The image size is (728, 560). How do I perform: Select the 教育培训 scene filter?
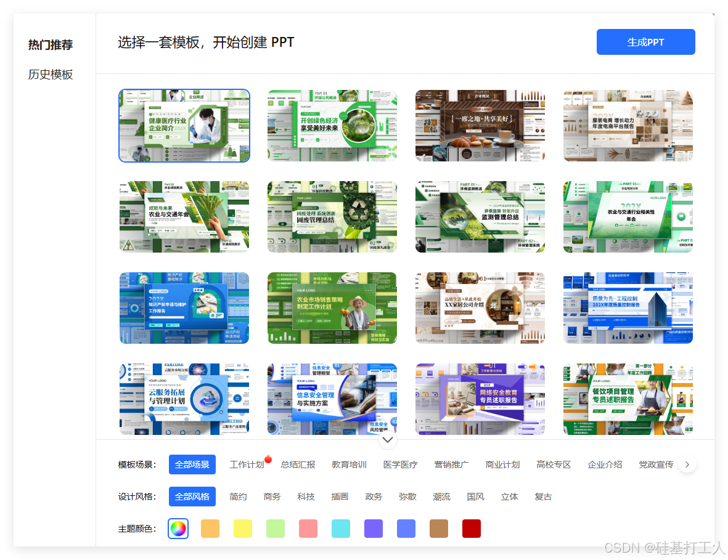(x=349, y=465)
